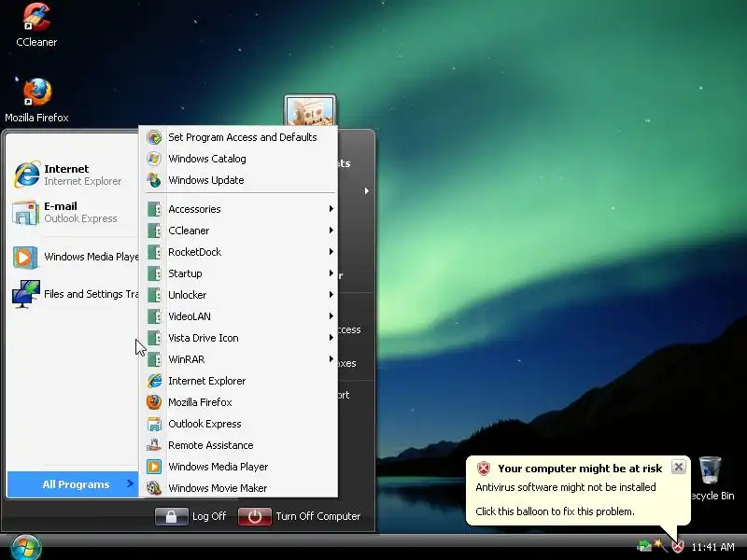
Task: Click the Safely Remove Hardware tray icon
Action: click(x=643, y=546)
